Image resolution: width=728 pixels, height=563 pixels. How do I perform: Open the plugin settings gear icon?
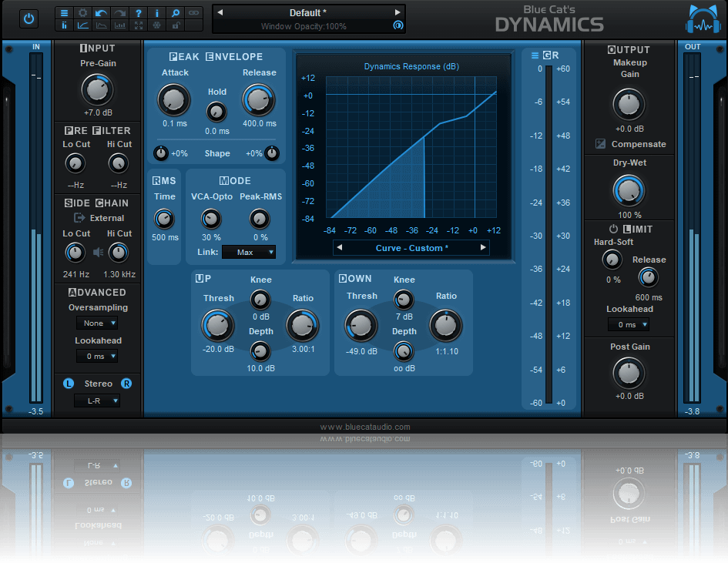(x=82, y=13)
